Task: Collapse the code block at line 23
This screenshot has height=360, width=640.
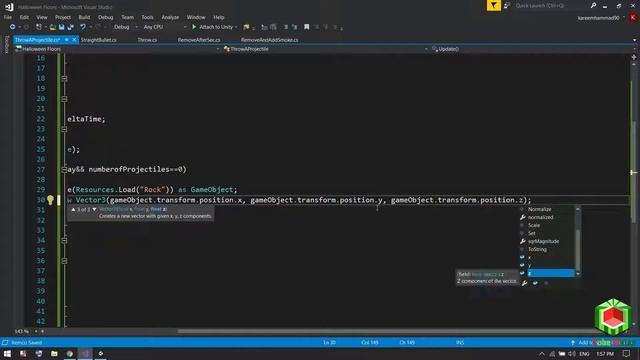Action: (x=64, y=129)
